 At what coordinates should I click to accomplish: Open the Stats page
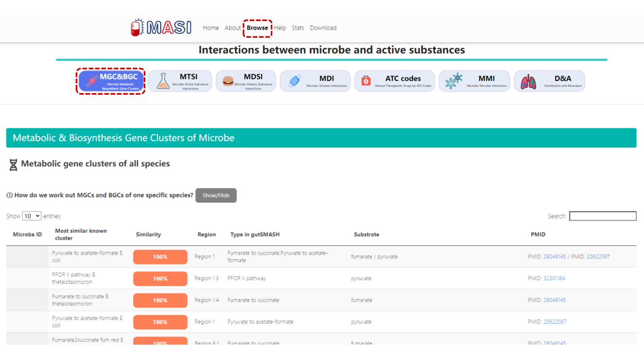coord(298,28)
